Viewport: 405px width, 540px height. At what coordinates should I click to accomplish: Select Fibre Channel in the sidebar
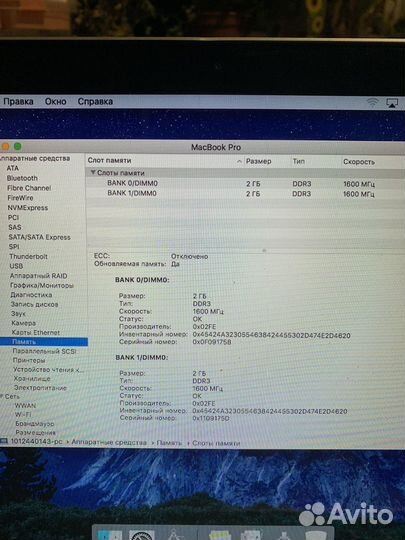pos(29,188)
